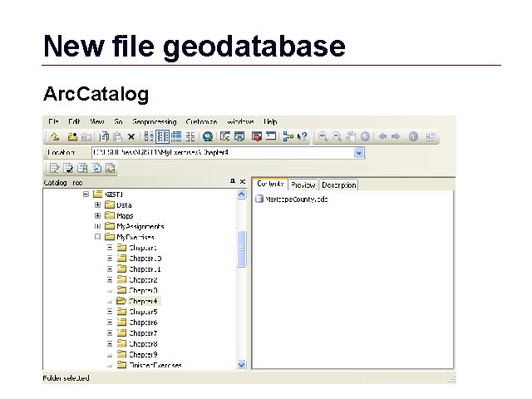The width and height of the screenshot is (532, 399).
Task: Switch to Large Icons view
Action: coord(149,136)
